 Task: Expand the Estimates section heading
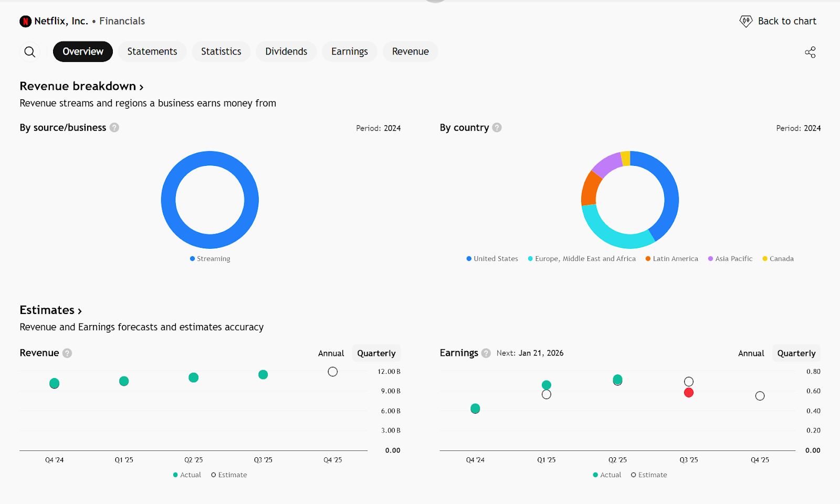pyautogui.click(x=50, y=310)
